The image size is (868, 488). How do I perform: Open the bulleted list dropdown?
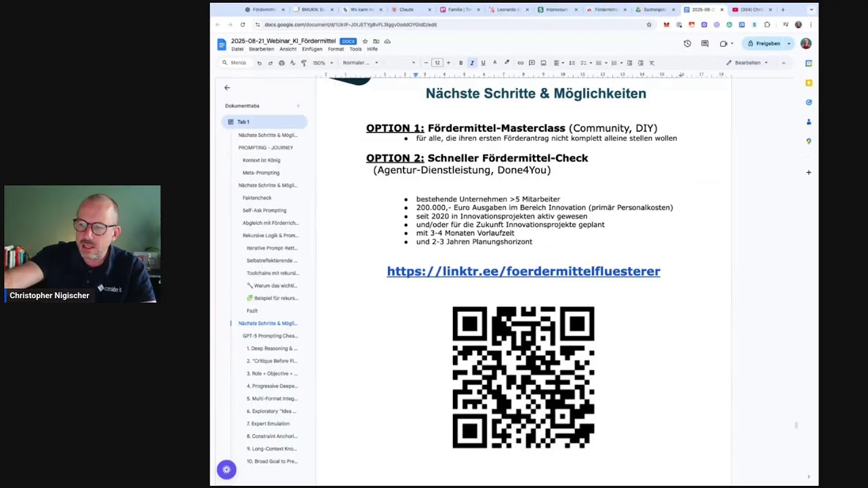click(601, 63)
